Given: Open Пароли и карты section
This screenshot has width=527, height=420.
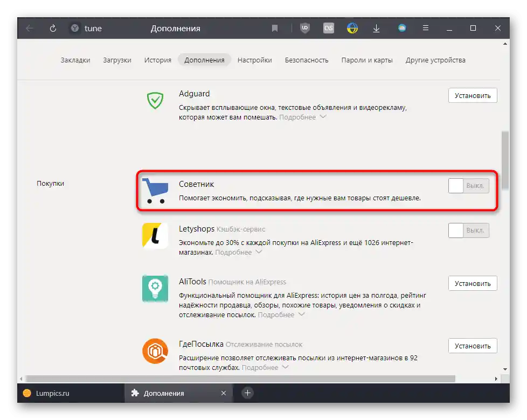Looking at the screenshot, I should click(x=367, y=60).
